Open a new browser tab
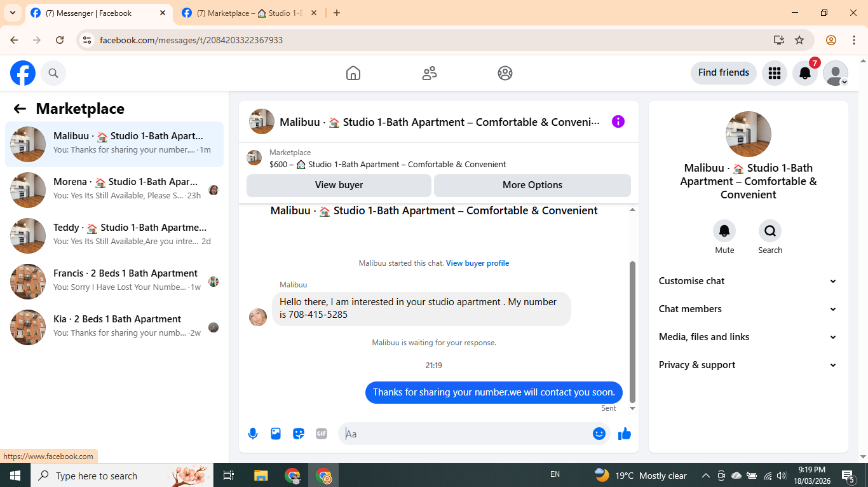The height and width of the screenshot is (487, 868). (337, 13)
